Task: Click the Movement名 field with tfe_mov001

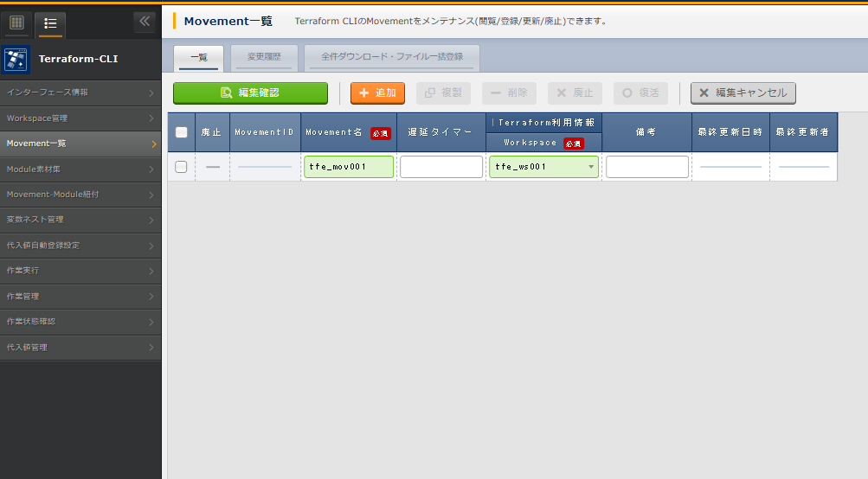Action: 349,167
